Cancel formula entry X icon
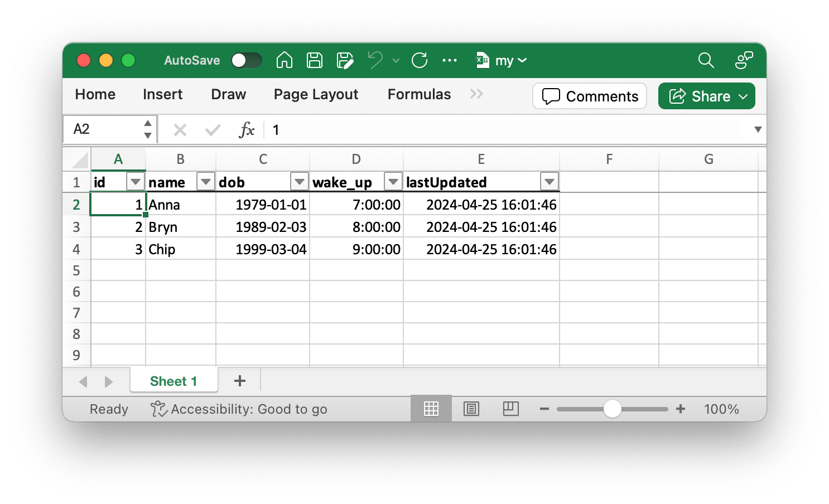The image size is (829, 504). pyautogui.click(x=180, y=130)
